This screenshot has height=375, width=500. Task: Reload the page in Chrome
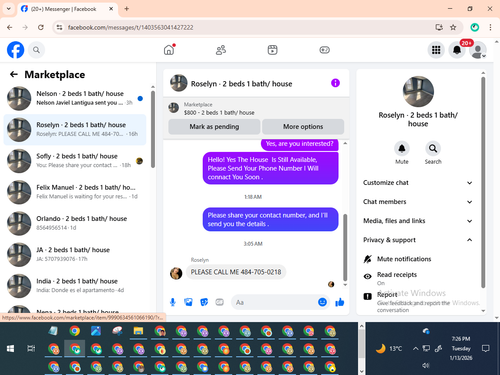pos(41,27)
